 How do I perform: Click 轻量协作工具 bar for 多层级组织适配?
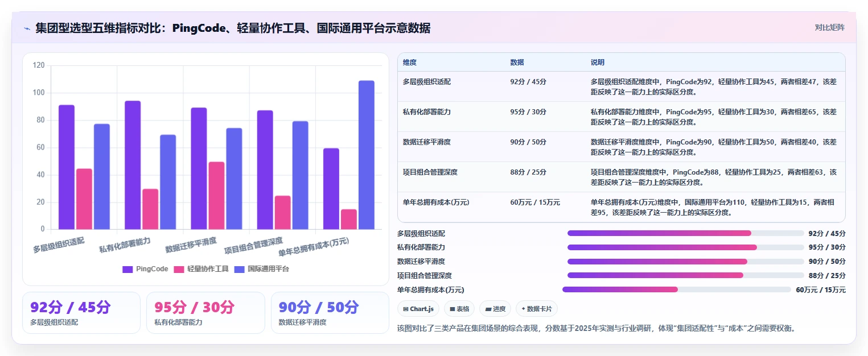click(x=84, y=199)
